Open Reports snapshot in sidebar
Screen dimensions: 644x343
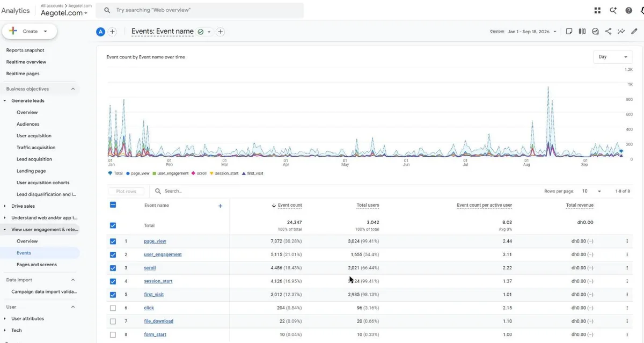25,50
